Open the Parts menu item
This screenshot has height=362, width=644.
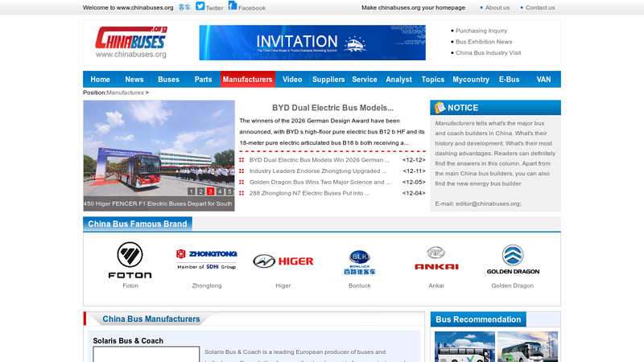pos(204,79)
